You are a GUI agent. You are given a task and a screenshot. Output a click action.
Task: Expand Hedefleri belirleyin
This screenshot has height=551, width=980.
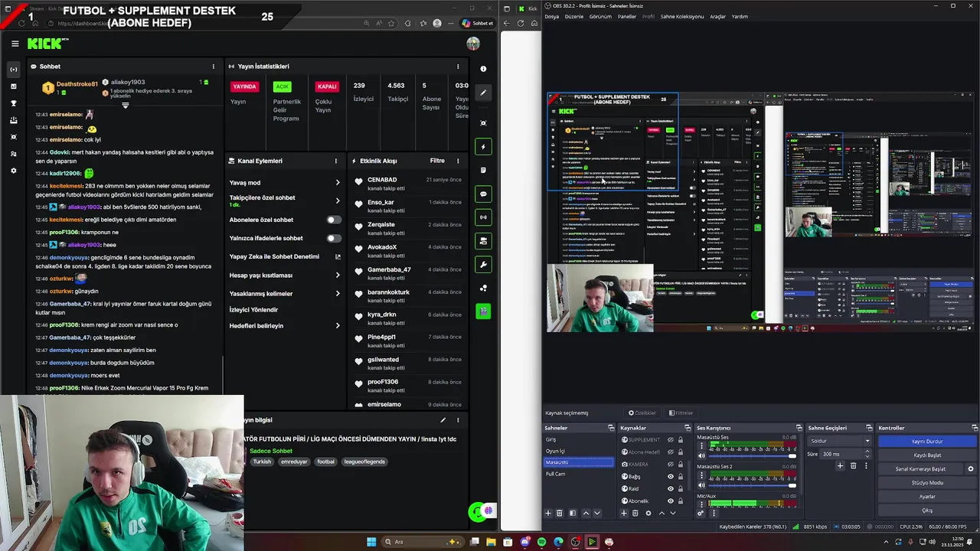338,326
